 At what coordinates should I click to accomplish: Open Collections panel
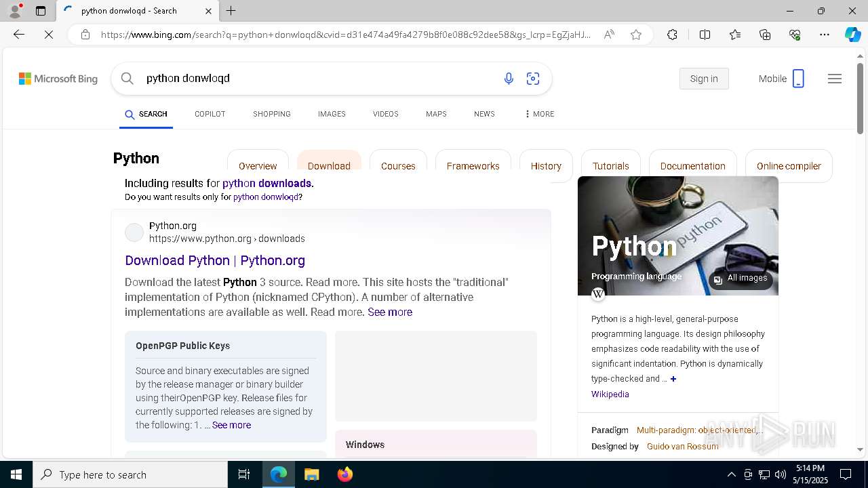pyautogui.click(x=765, y=35)
